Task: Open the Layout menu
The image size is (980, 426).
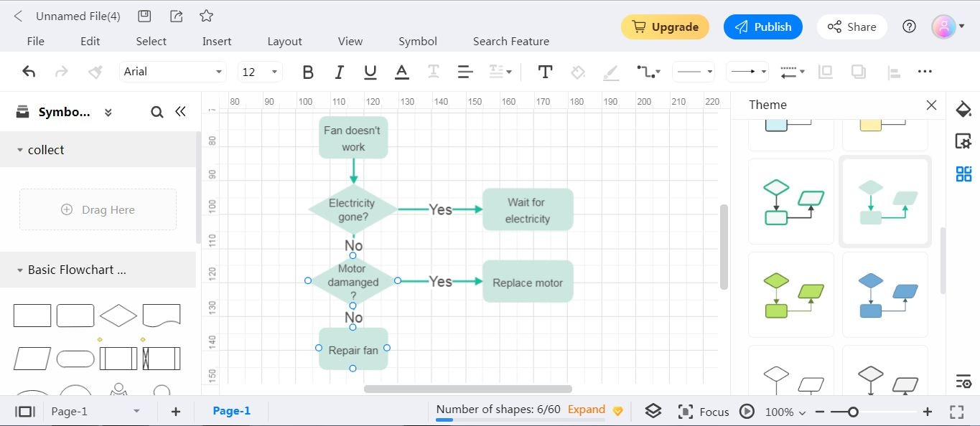Action: [x=285, y=42]
